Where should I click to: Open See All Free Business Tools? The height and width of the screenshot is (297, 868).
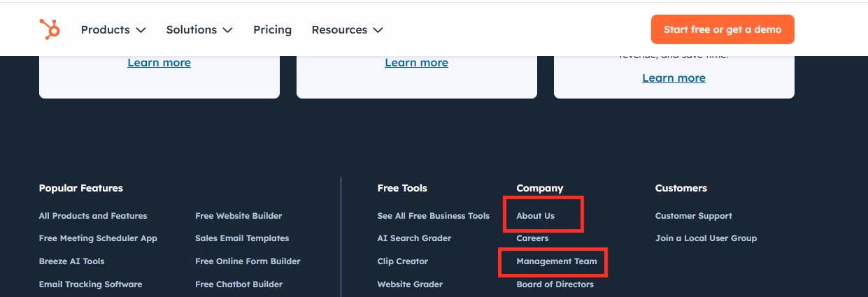(x=434, y=216)
